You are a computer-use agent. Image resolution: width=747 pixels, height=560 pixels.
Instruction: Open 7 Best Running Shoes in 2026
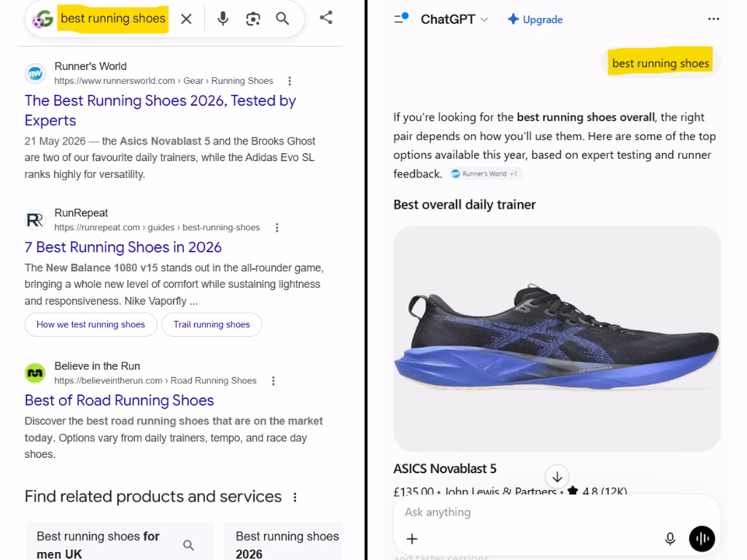(x=123, y=247)
